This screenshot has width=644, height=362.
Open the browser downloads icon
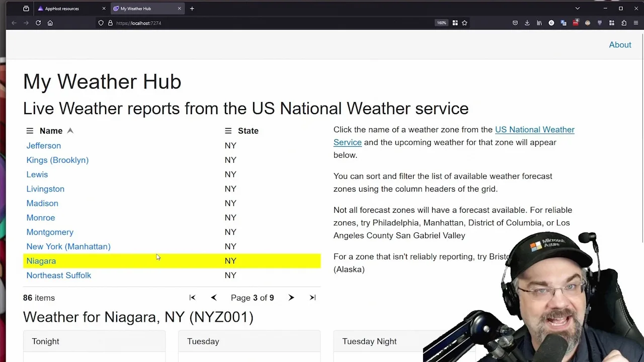[x=527, y=23]
